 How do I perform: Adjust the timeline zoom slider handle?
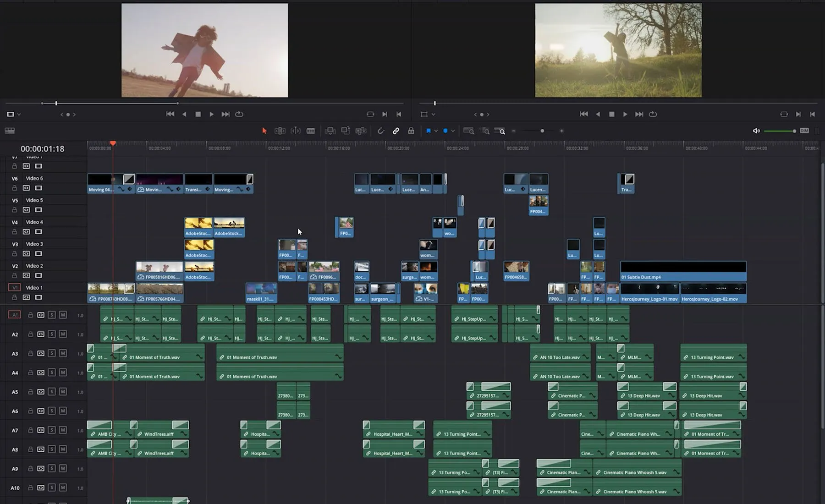542,131
